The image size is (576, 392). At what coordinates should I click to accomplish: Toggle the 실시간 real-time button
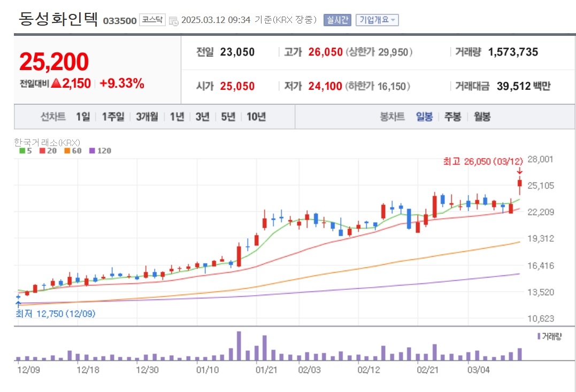tap(337, 20)
